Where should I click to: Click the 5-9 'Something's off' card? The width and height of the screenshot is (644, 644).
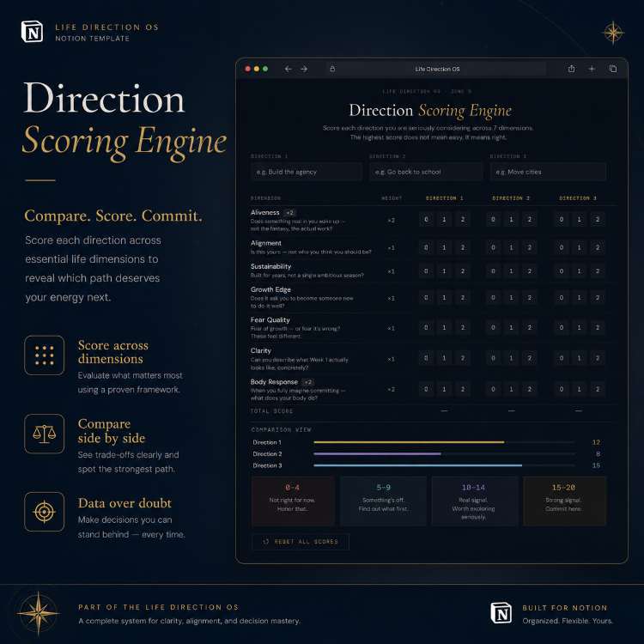click(x=383, y=501)
